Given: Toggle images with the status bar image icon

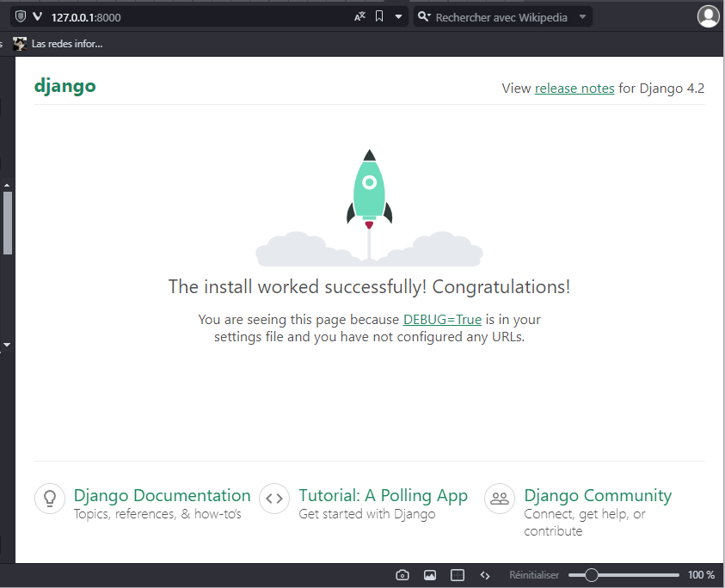Looking at the screenshot, I should coord(430,575).
